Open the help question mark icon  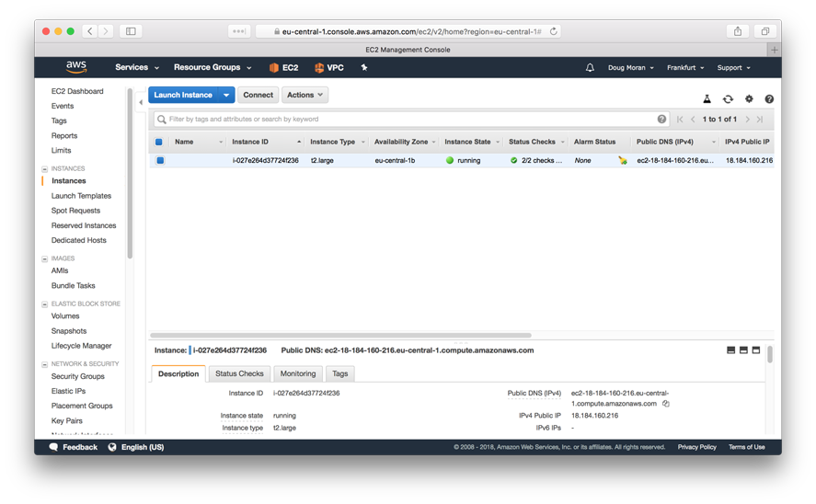pos(769,98)
